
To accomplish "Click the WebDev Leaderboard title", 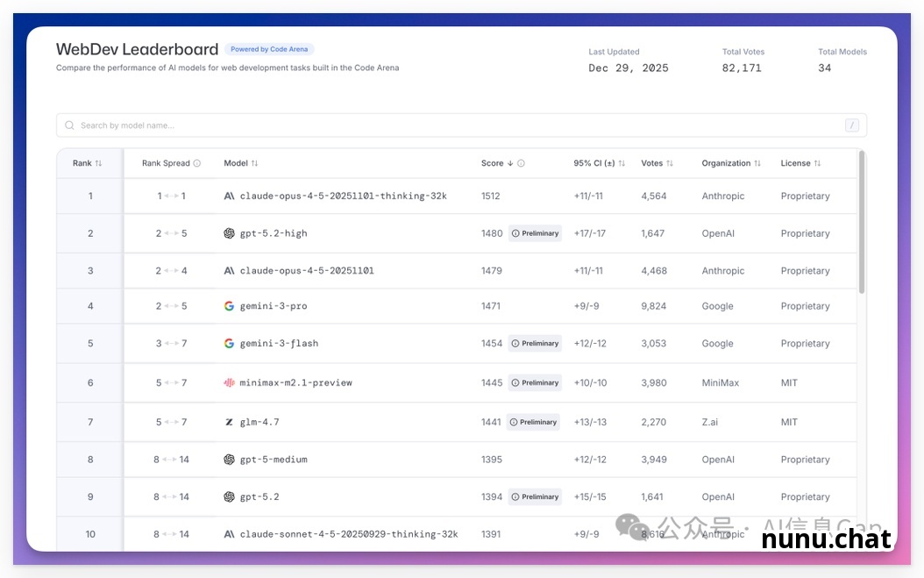I will pos(138,49).
